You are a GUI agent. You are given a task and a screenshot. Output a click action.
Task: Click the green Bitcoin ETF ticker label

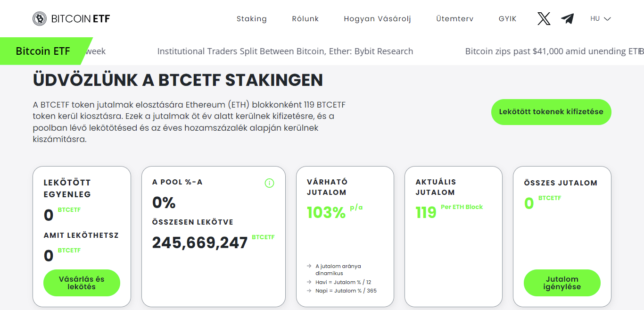(x=43, y=51)
